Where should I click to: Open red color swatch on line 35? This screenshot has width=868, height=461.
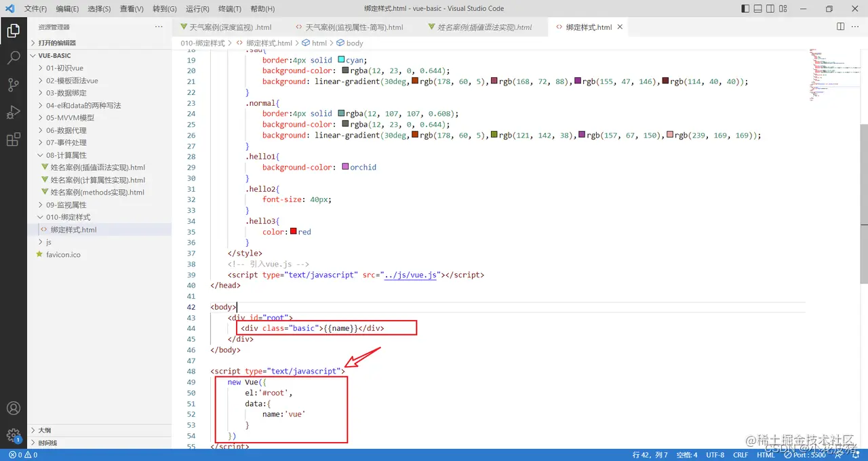(x=293, y=231)
